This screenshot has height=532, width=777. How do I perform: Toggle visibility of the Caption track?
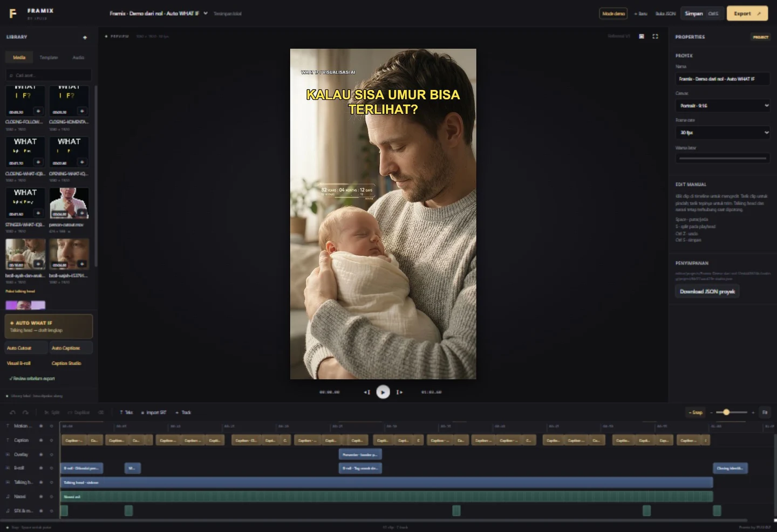[41, 440]
